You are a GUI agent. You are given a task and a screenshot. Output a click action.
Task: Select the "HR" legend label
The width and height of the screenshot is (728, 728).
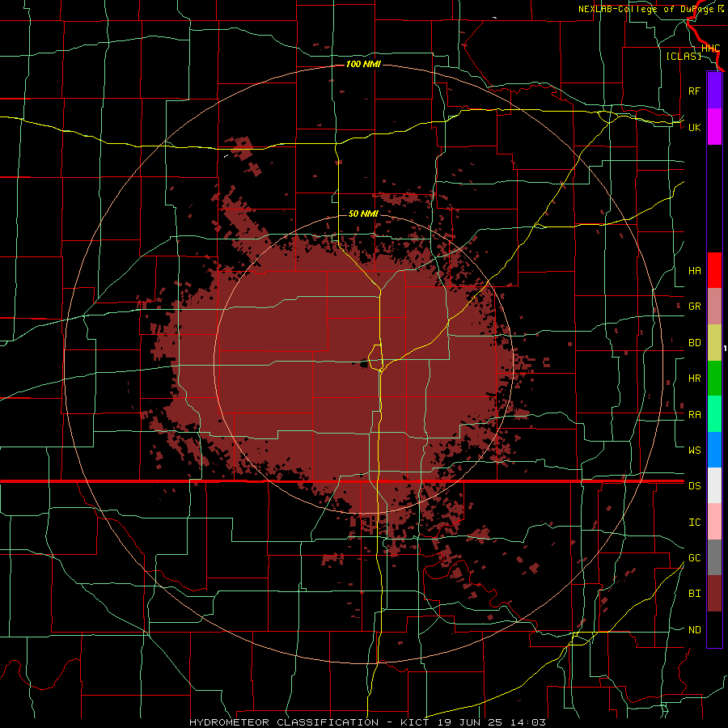coord(694,379)
